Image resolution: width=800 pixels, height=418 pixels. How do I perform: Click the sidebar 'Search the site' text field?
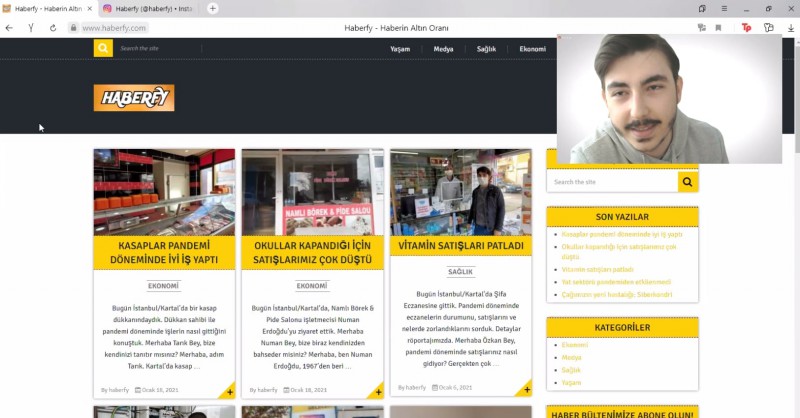(x=611, y=182)
